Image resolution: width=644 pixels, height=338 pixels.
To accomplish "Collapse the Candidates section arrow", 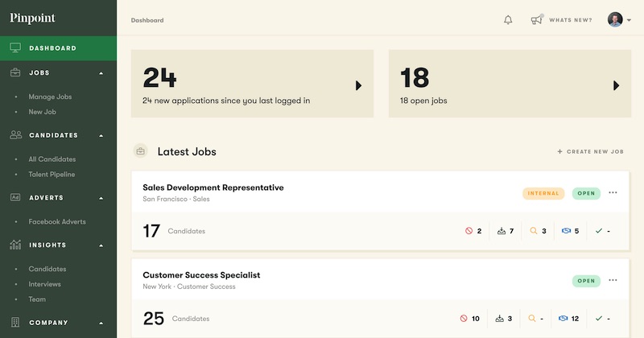I will [101, 135].
